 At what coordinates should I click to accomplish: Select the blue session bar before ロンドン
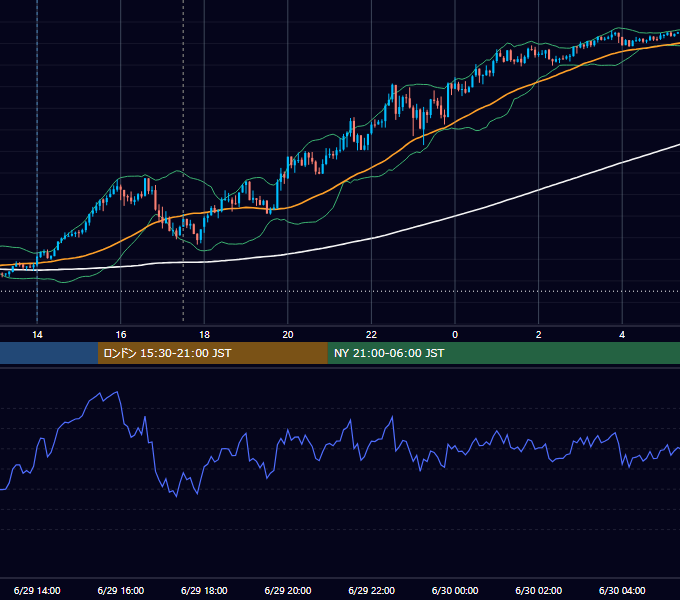click(x=49, y=353)
